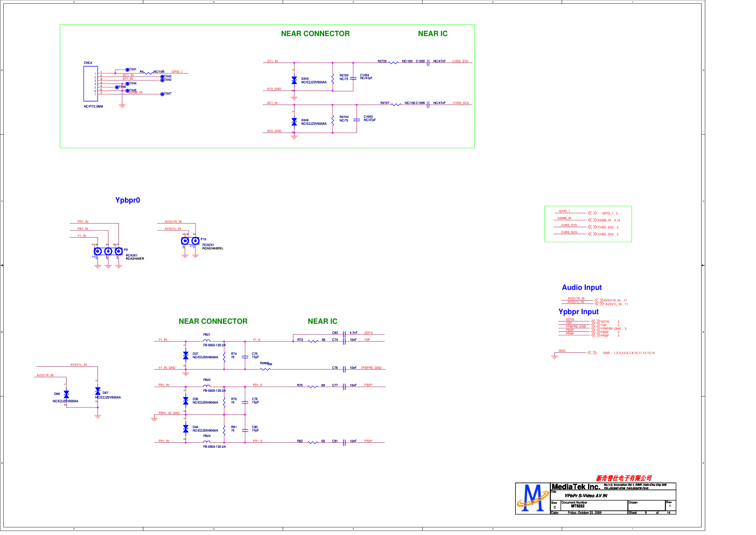Click the SC2_GND net label
This screenshot has height=535, width=756.
pyautogui.click(x=274, y=131)
